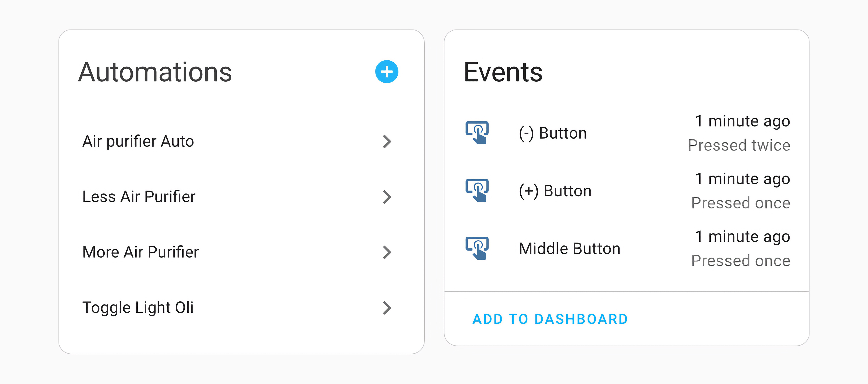Click the blue plus add automation icon

coord(386,72)
